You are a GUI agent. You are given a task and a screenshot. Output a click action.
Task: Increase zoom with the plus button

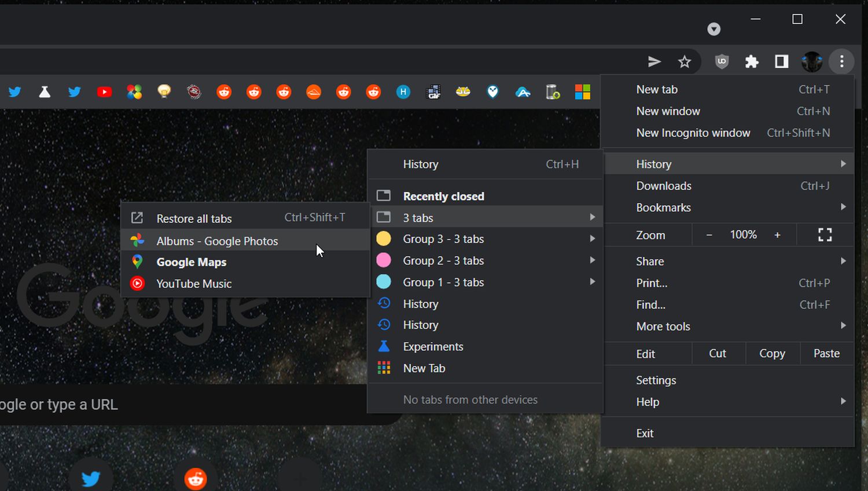(777, 234)
